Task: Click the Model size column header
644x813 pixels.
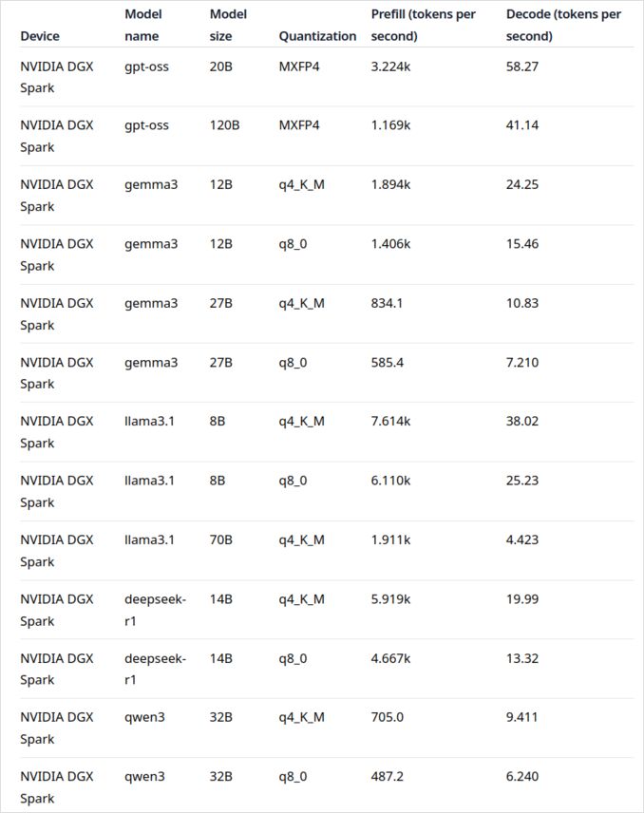Action: click(x=228, y=26)
